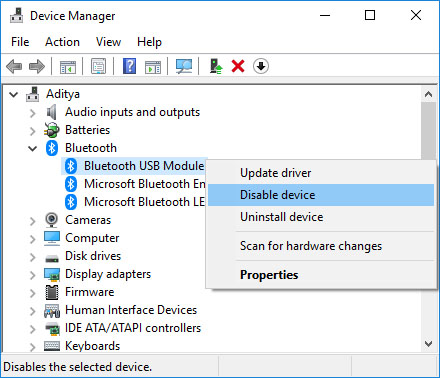Expand the Keyboards category

[32, 347]
